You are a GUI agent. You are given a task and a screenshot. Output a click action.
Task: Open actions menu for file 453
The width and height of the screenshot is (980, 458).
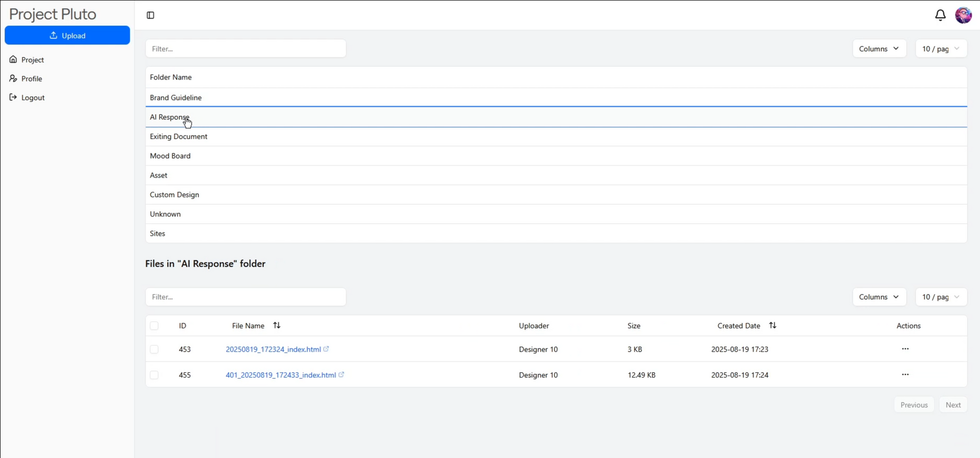tap(905, 349)
